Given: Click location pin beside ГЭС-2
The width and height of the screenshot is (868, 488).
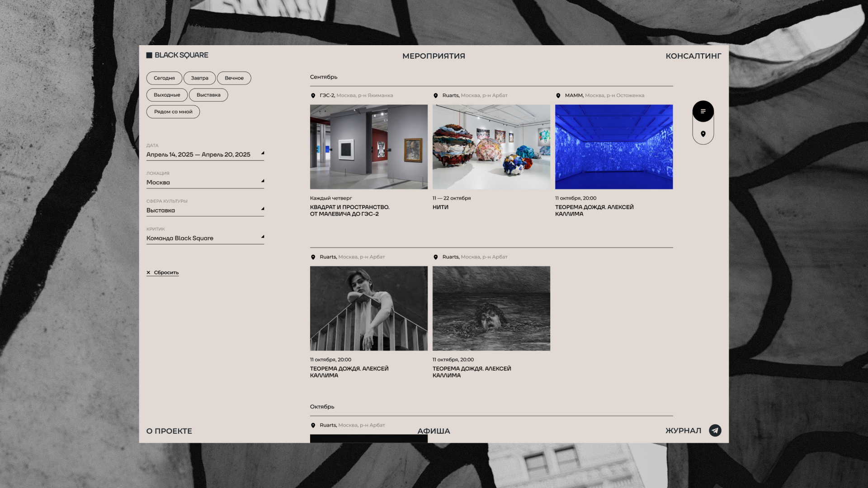Looking at the screenshot, I should point(313,96).
